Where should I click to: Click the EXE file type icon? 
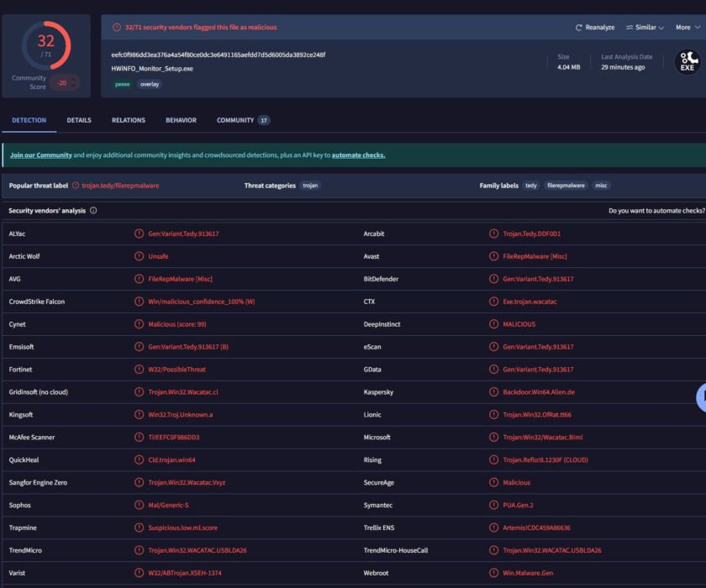[x=688, y=61]
